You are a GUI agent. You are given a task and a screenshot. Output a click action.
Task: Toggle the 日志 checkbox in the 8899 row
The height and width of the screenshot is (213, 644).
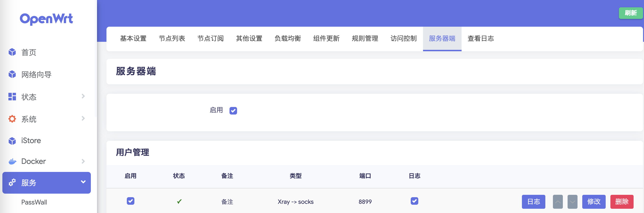(414, 201)
